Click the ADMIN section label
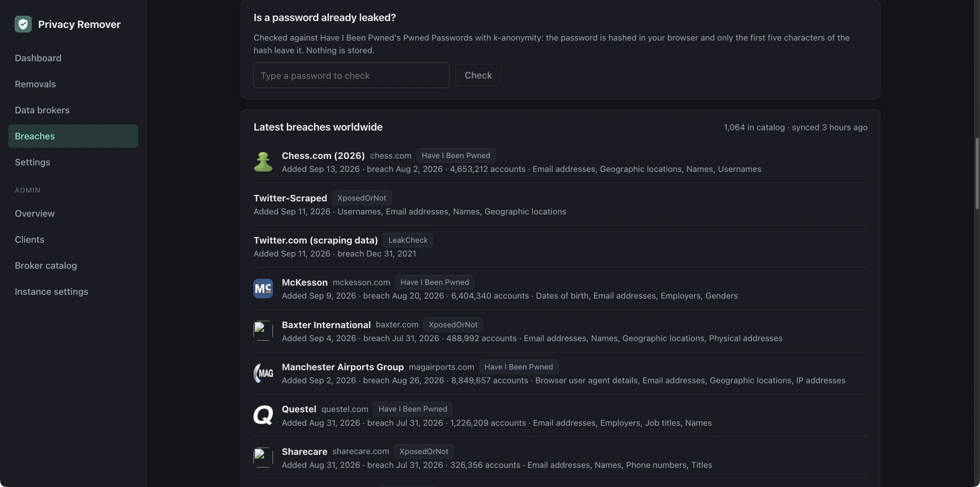Viewport: 980px width, 487px height. click(28, 190)
